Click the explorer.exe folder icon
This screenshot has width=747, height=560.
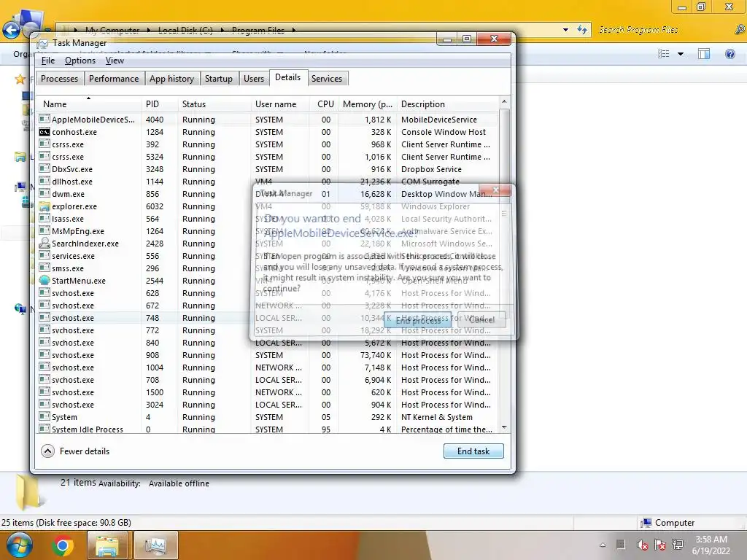click(x=44, y=206)
